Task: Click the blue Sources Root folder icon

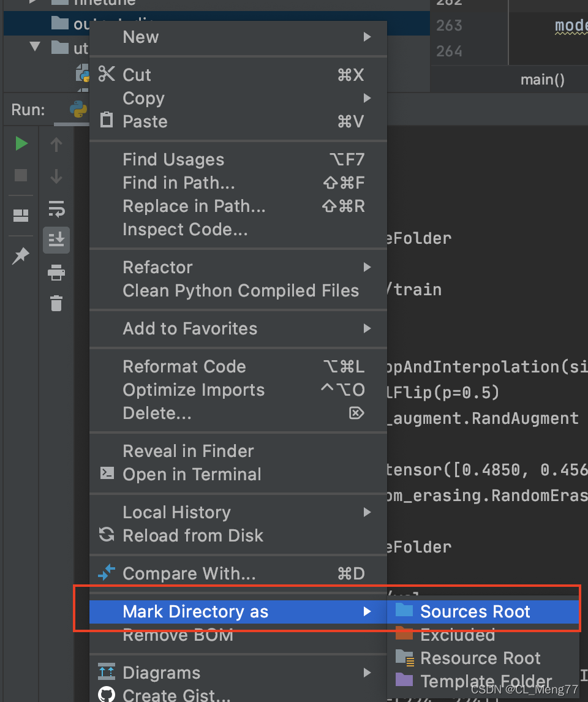Action: tap(404, 610)
